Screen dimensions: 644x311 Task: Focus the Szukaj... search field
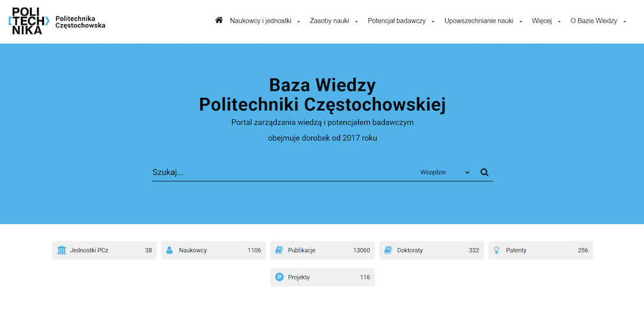pyautogui.click(x=283, y=172)
